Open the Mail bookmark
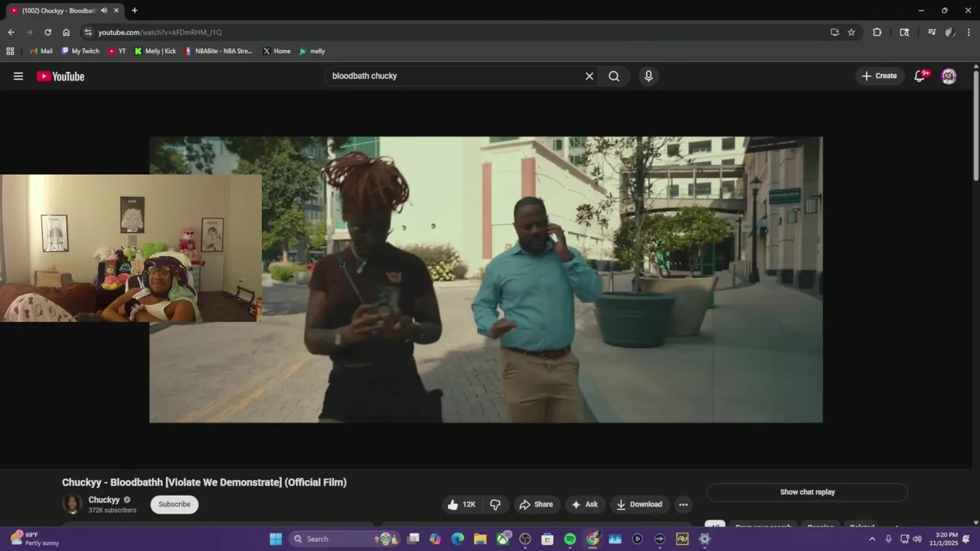The height and width of the screenshot is (551, 980). (41, 51)
